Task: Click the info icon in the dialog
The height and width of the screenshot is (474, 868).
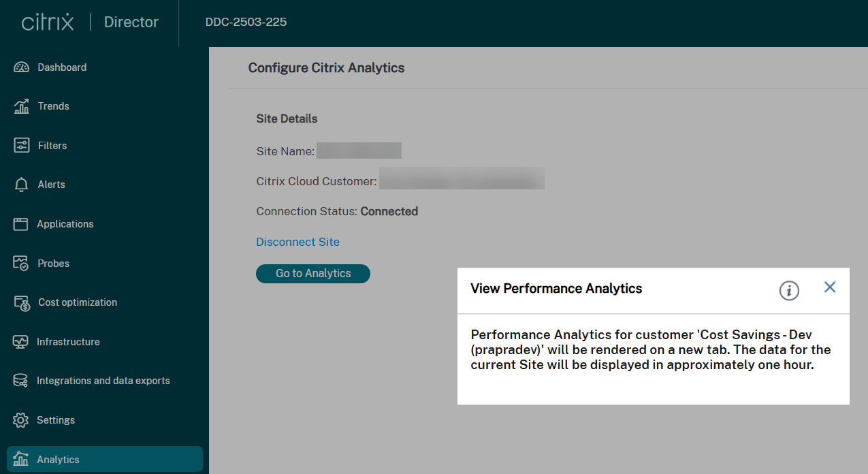Action: pos(788,290)
